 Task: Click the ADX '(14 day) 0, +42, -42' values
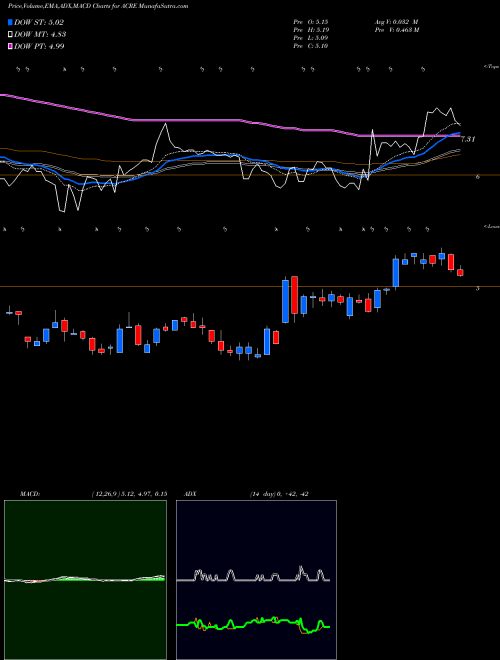click(279, 494)
